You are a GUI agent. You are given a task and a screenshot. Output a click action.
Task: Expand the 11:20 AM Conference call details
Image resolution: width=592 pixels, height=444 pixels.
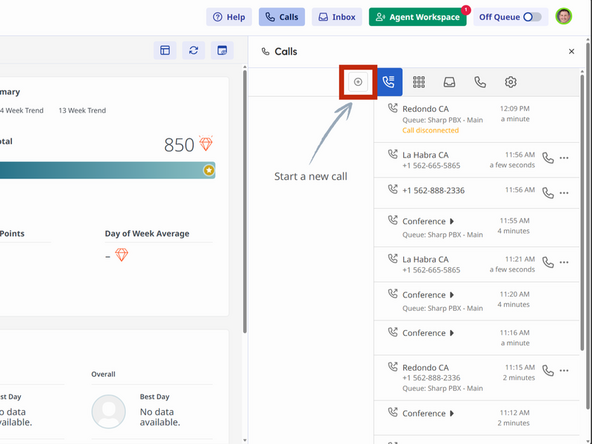tap(452, 295)
